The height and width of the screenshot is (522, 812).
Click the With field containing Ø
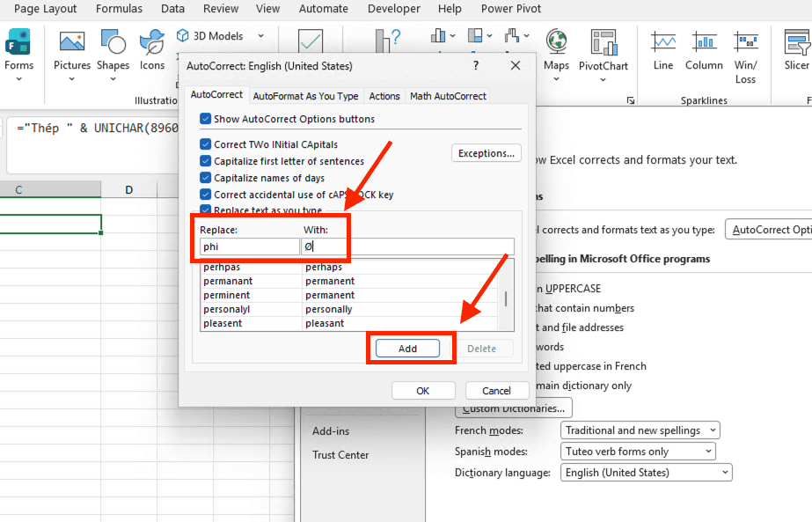[407, 246]
